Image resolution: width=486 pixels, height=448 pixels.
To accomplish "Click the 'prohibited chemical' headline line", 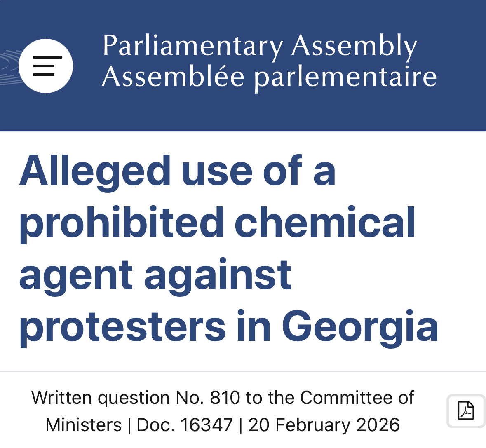I will (x=217, y=223).
